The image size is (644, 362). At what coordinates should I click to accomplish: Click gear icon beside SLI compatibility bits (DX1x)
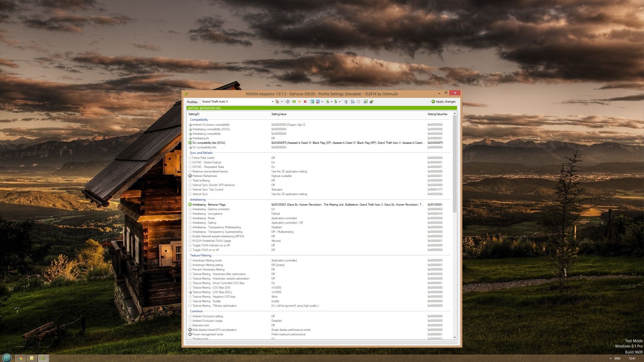[x=190, y=143]
